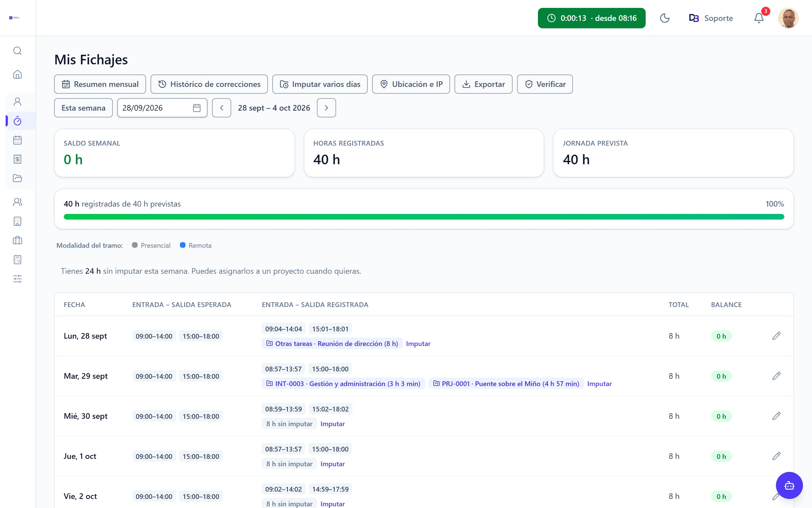Click Imputar link for Jue, 1 oct
812x508 pixels.
click(x=332, y=463)
